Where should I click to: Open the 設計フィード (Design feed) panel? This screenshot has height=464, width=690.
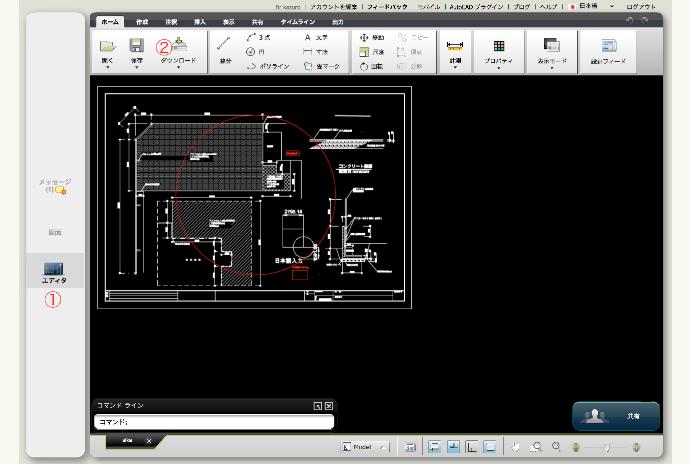pyautogui.click(x=609, y=50)
